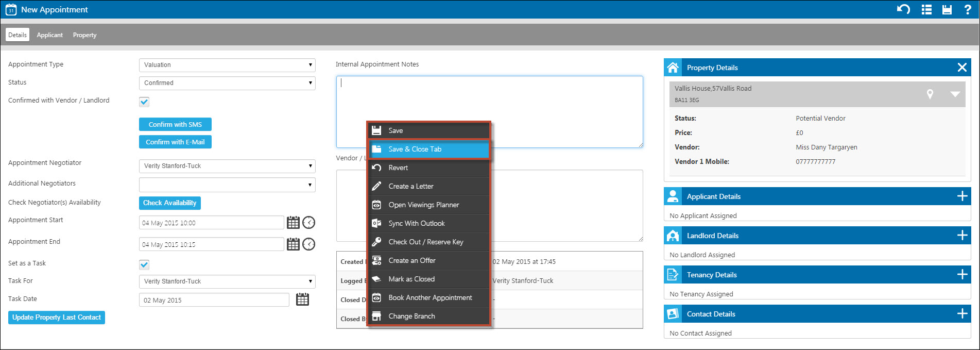
Task: Open calendar picker for Appointment End
Action: (x=293, y=244)
